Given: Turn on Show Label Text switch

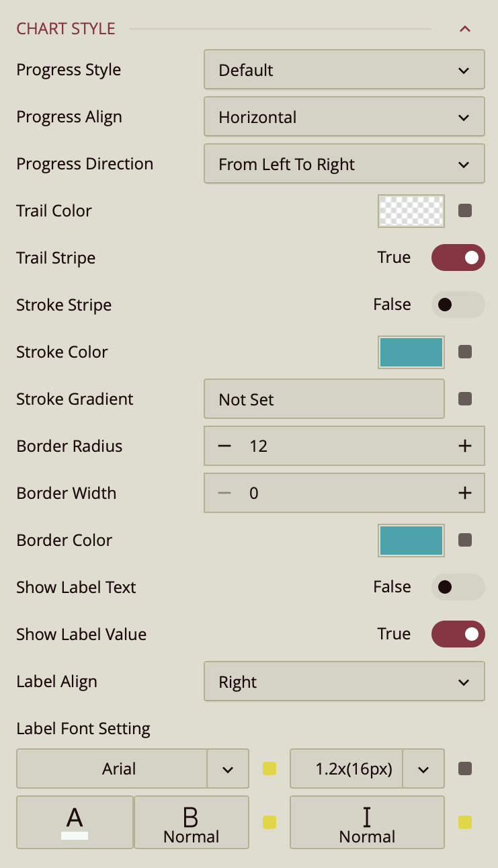Looking at the screenshot, I should [458, 587].
